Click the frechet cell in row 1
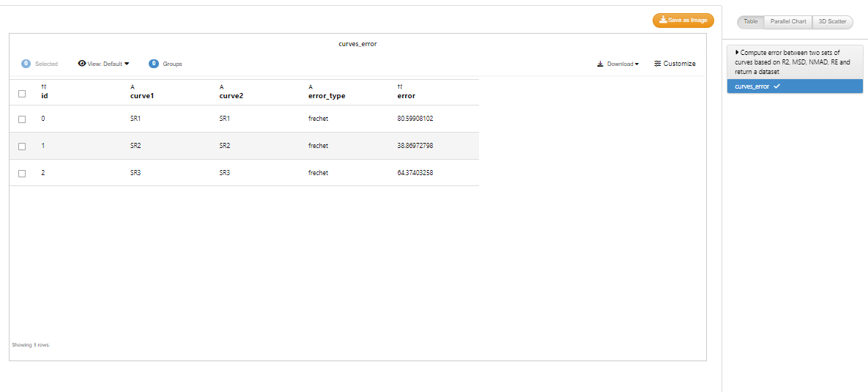This screenshot has height=392, width=868. tap(319, 146)
